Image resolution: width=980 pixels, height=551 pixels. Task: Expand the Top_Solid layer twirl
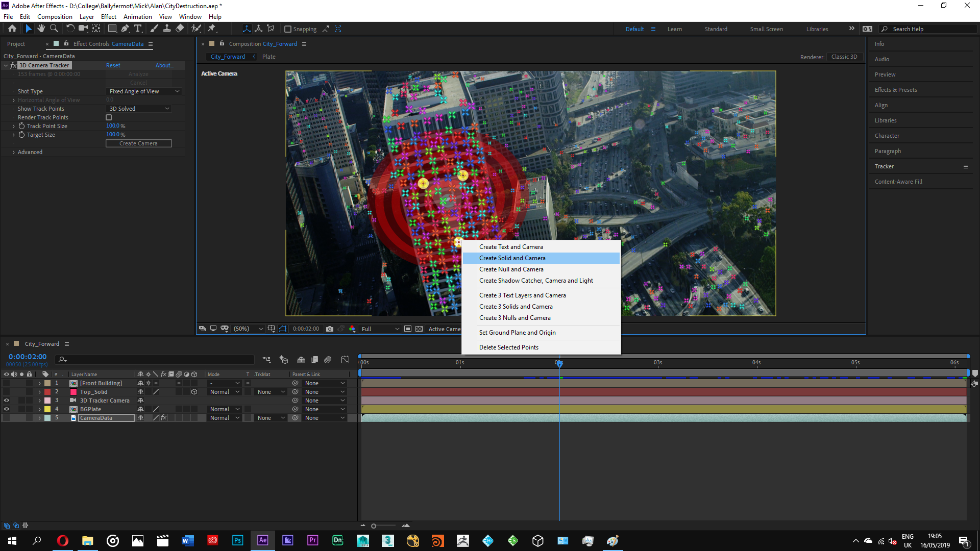point(39,392)
